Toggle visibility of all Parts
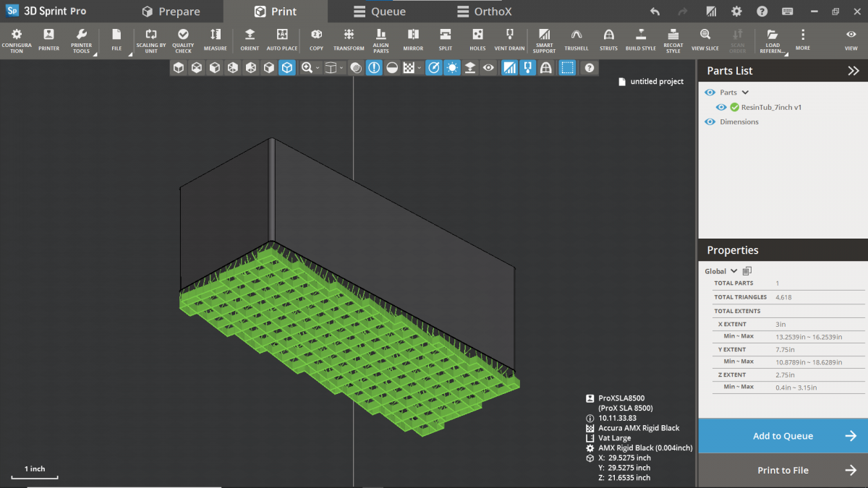Image resolution: width=868 pixels, height=488 pixels. tap(709, 92)
